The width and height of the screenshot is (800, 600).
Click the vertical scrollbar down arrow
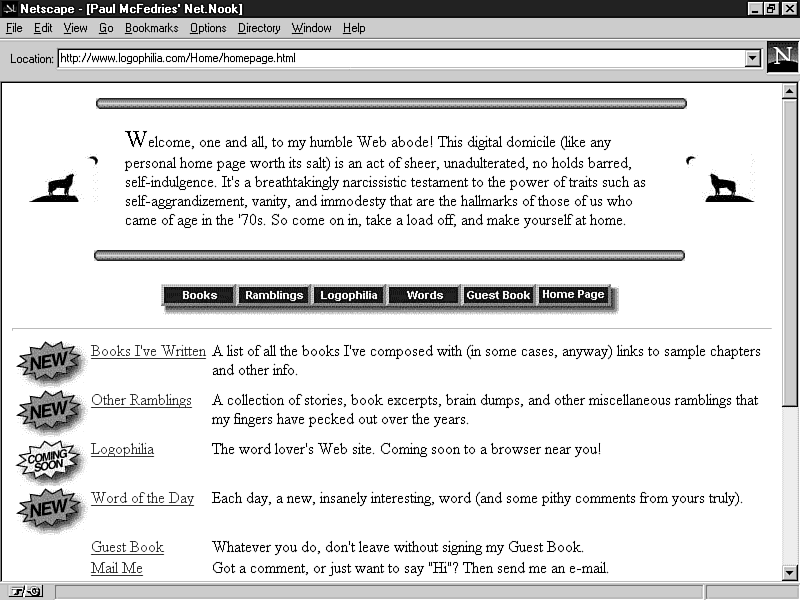tap(789, 572)
